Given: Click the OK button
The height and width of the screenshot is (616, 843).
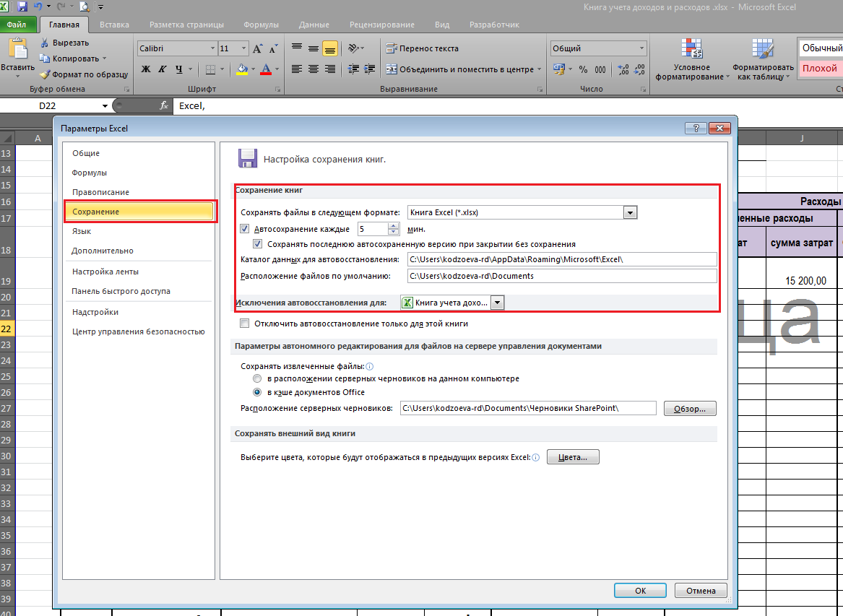Looking at the screenshot, I should 640,590.
